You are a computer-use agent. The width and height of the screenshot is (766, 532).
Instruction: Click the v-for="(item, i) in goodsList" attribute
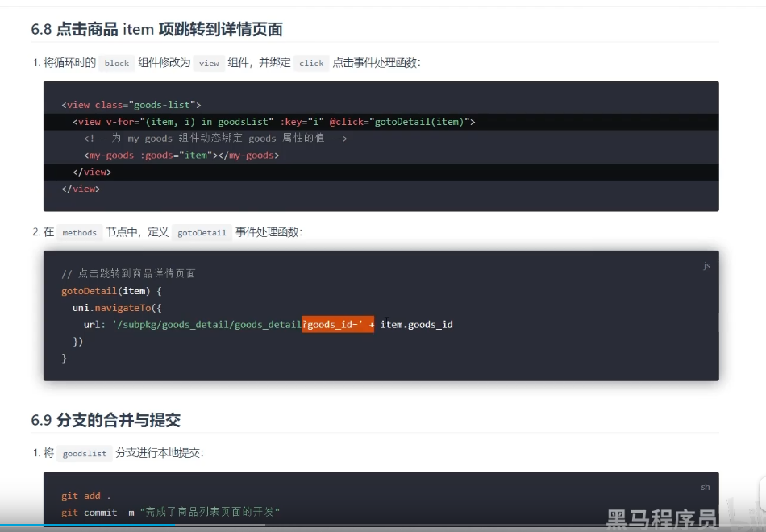pos(190,122)
